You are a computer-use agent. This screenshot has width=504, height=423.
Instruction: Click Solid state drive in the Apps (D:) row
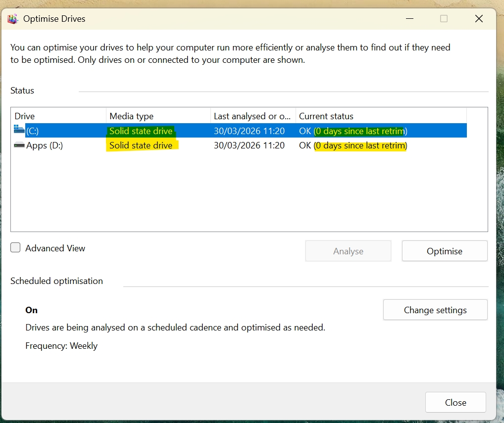(141, 145)
